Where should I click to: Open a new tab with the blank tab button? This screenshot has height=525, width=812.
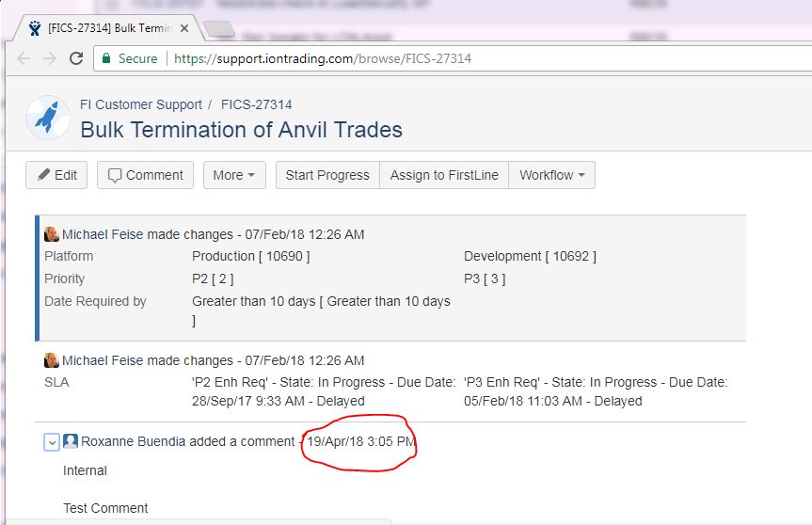tap(220, 29)
